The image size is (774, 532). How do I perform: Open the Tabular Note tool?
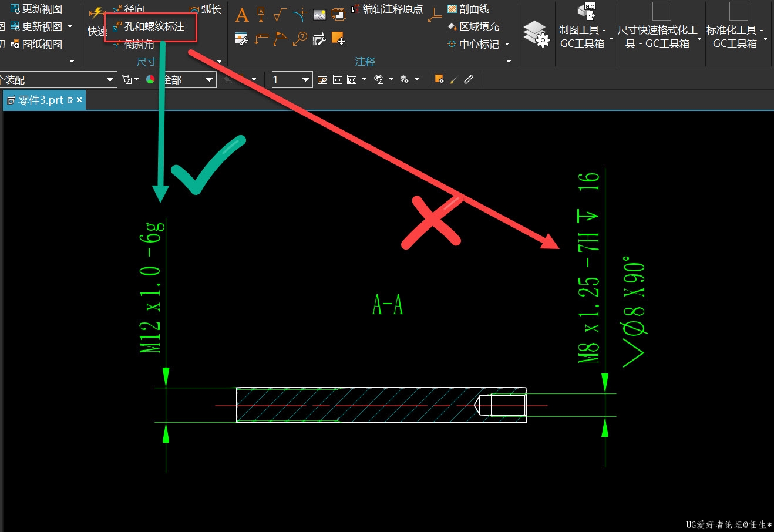tap(241, 39)
